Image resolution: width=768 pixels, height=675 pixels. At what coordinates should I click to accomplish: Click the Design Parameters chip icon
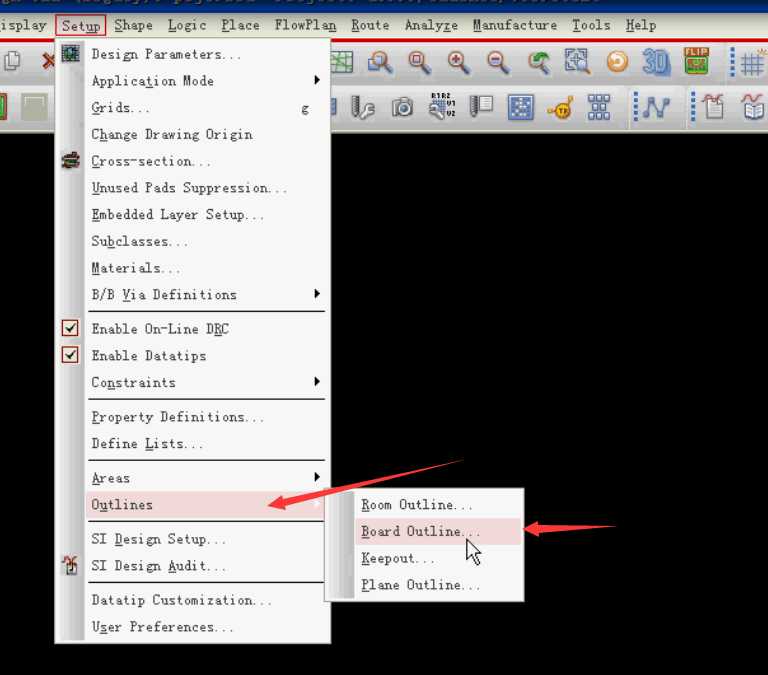[x=71, y=53]
